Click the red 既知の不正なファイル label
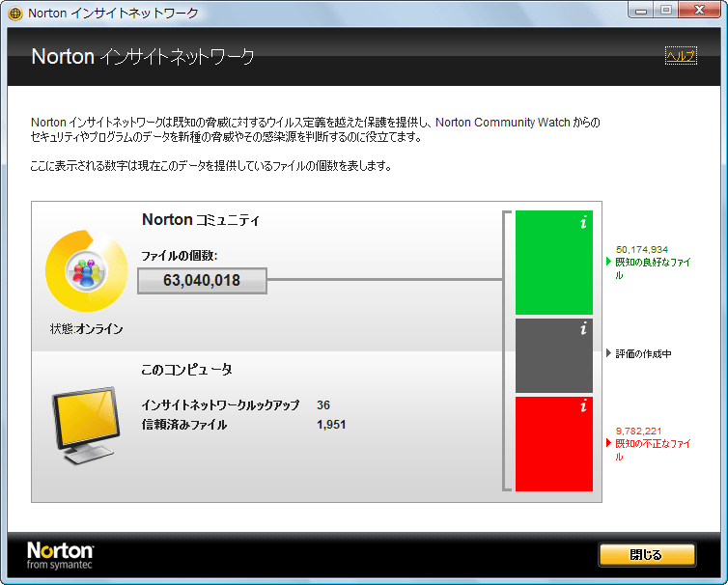Viewport: 728px width, 585px height. pyautogui.click(x=653, y=450)
